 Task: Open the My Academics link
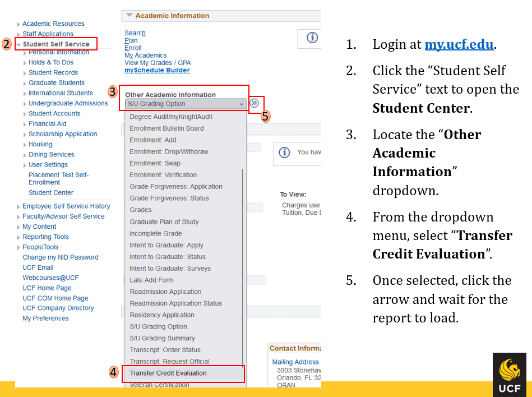tap(146, 56)
